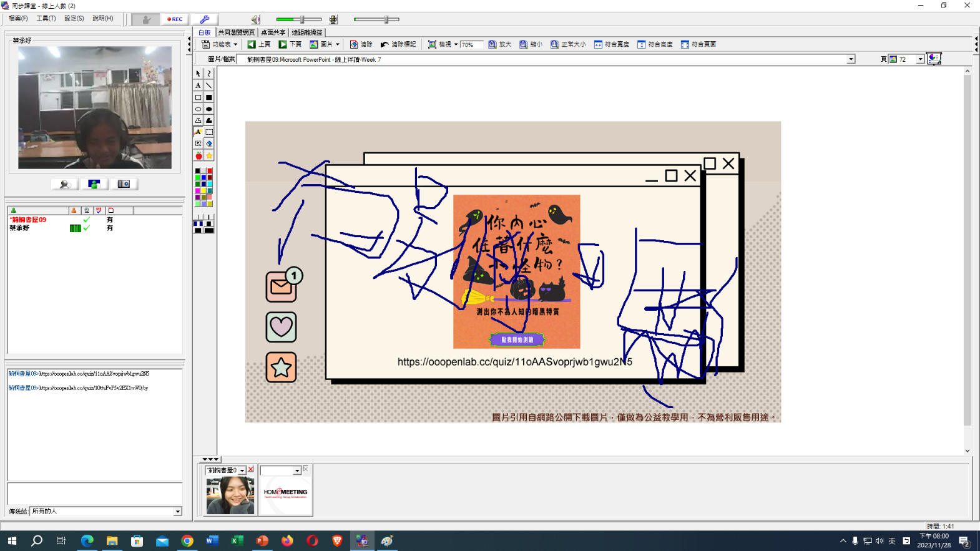The image size is (980, 551).
Task: Open the bottom video source dropdown 莿桐書屋0
Action: [x=242, y=471]
